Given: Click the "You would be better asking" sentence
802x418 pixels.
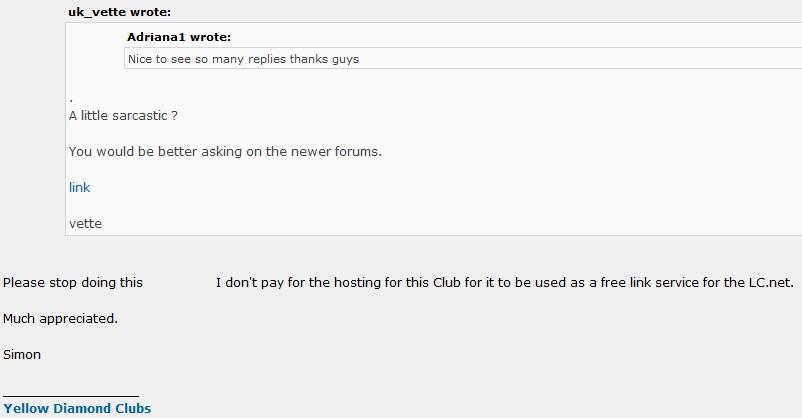Looking at the screenshot, I should click(x=226, y=152).
